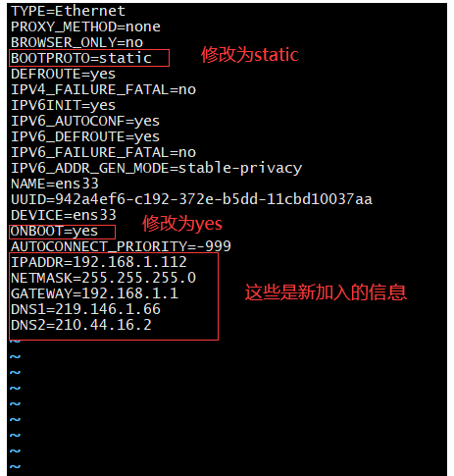Screen dimensions: 454x476
Task: Place cursor on ONBOOT=yes line
Action: (54, 232)
